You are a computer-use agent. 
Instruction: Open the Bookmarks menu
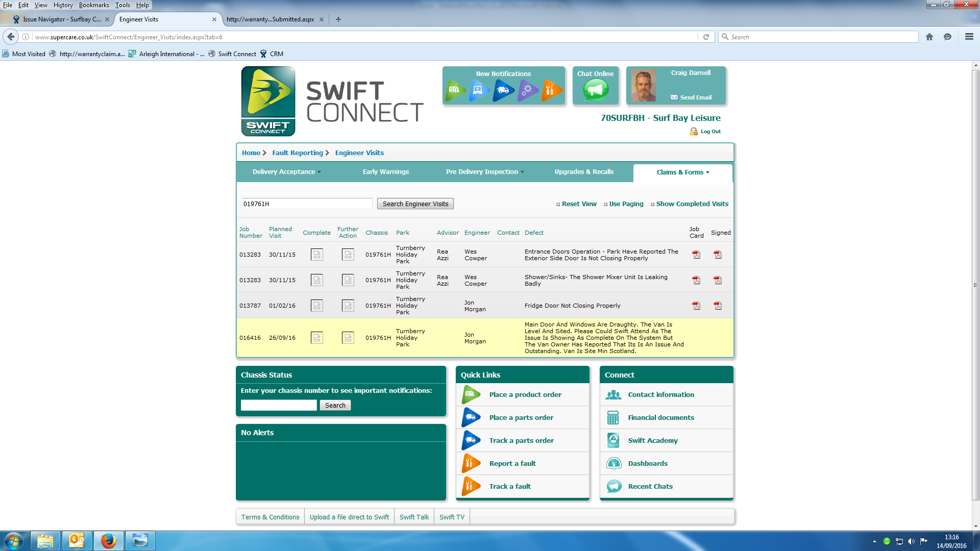click(x=93, y=5)
